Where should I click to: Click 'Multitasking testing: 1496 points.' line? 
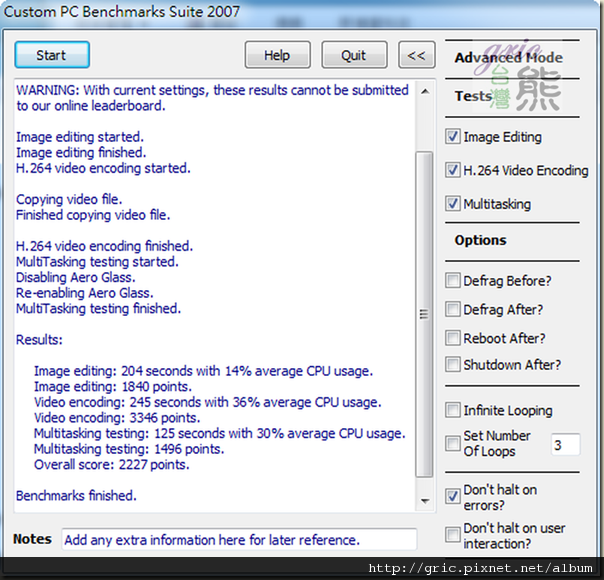click(x=129, y=449)
